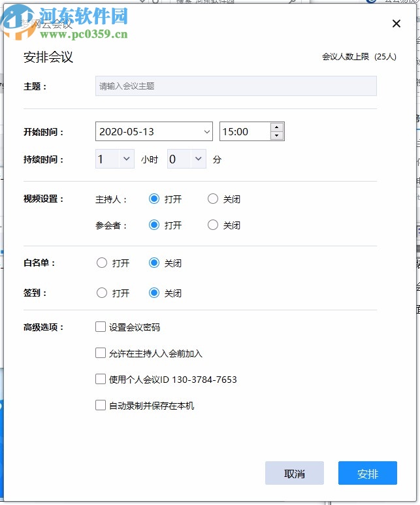This screenshot has height=505, width=420.
Task: Check 使用个人会议ID checkbox
Action: pos(101,379)
